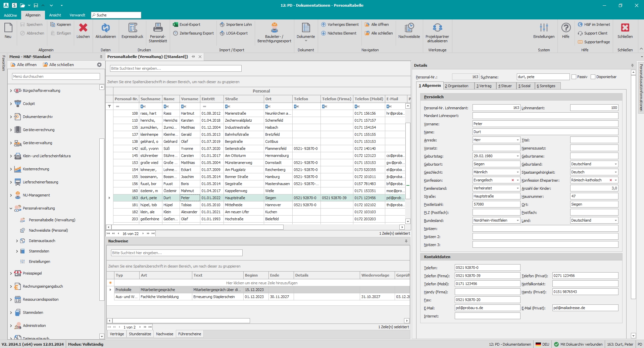Open Einstellungen sliders icon in ribbon
Screen dimensions: 644x348
tap(544, 28)
